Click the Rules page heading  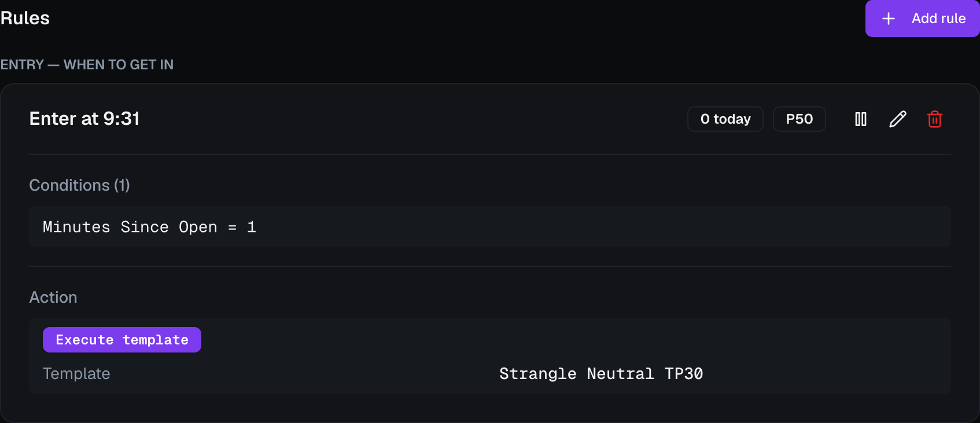pyautogui.click(x=25, y=18)
